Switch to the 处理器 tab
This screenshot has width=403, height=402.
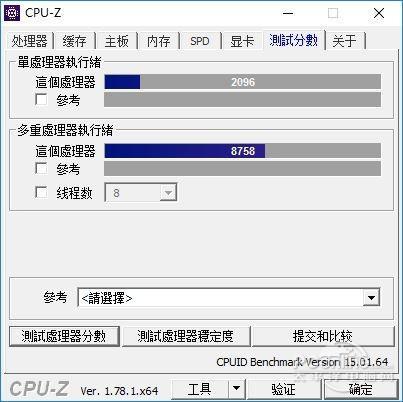[x=29, y=41]
